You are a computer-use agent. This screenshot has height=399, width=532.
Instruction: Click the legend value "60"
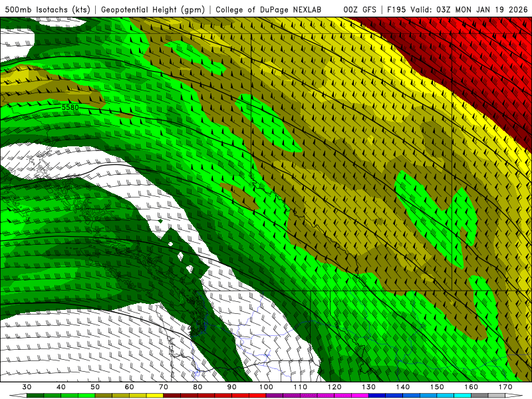point(129,387)
